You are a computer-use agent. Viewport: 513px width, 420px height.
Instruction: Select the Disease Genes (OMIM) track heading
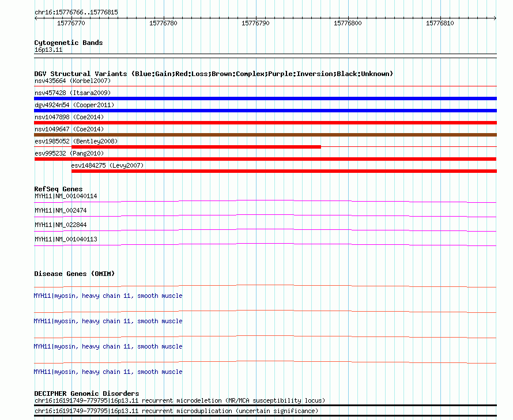[74, 274]
